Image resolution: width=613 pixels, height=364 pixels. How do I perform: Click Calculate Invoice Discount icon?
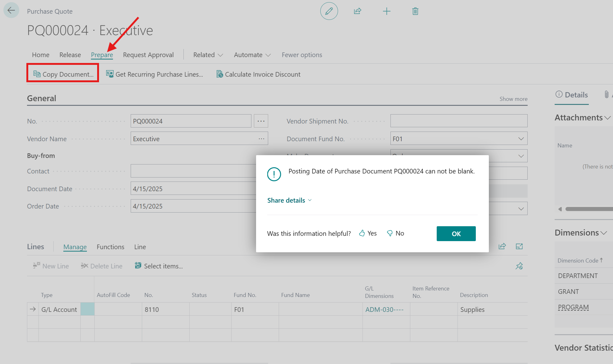(x=220, y=74)
